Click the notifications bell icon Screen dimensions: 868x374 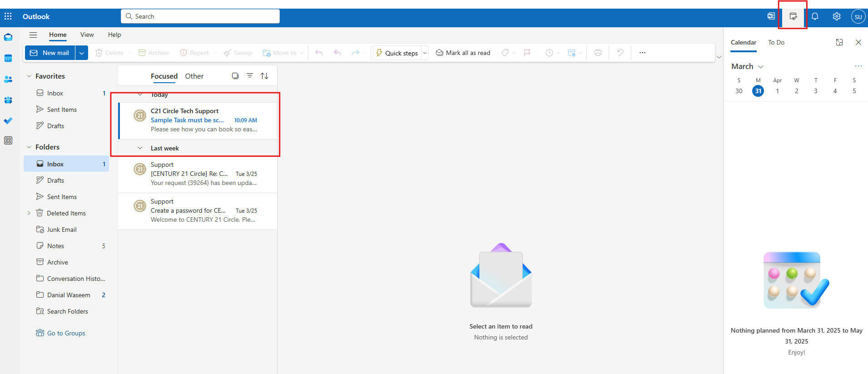pyautogui.click(x=815, y=16)
